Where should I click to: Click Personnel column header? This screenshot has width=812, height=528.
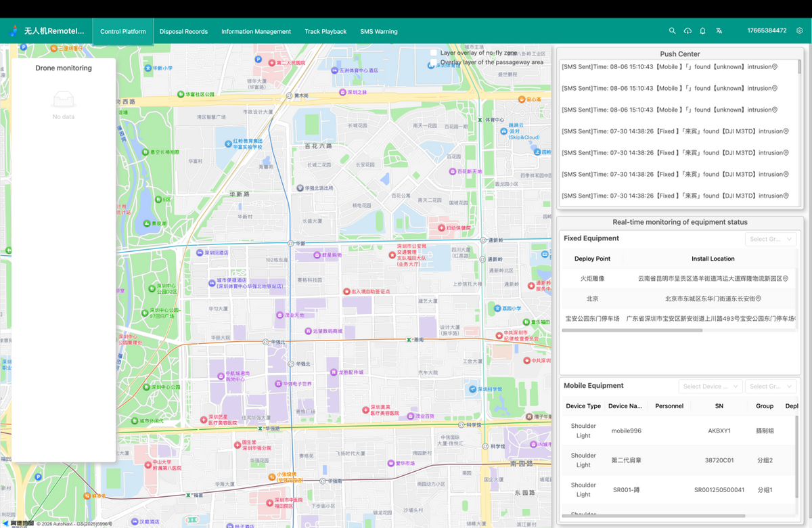pyautogui.click(x=669, y=406)
